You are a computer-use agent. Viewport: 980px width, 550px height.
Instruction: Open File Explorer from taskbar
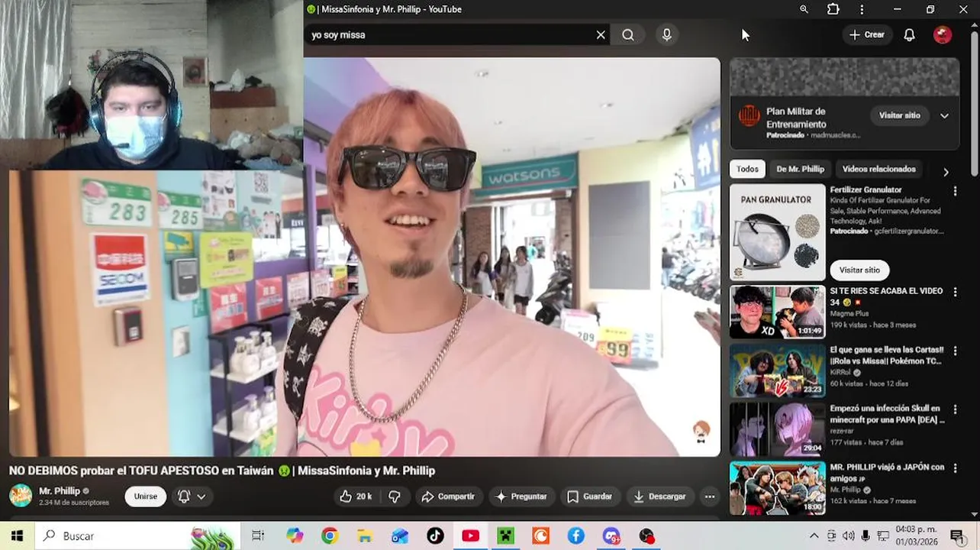click(x=365, y=536)
